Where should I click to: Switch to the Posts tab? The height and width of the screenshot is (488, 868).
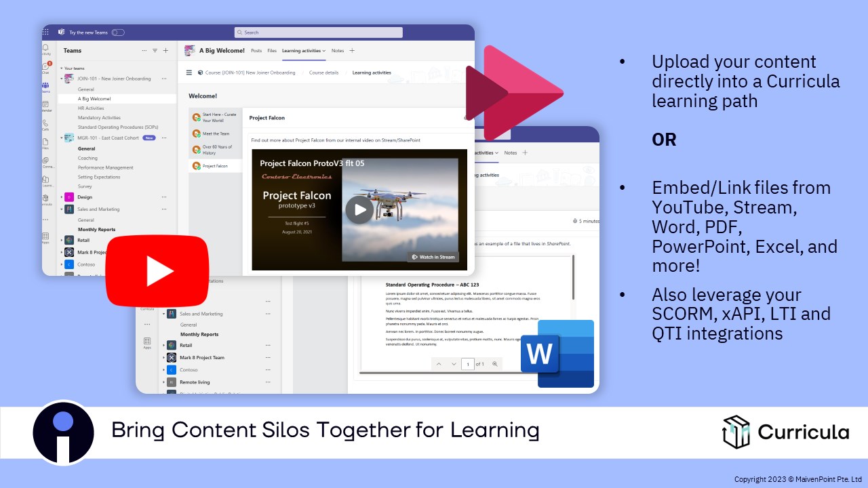click(256, 51)
